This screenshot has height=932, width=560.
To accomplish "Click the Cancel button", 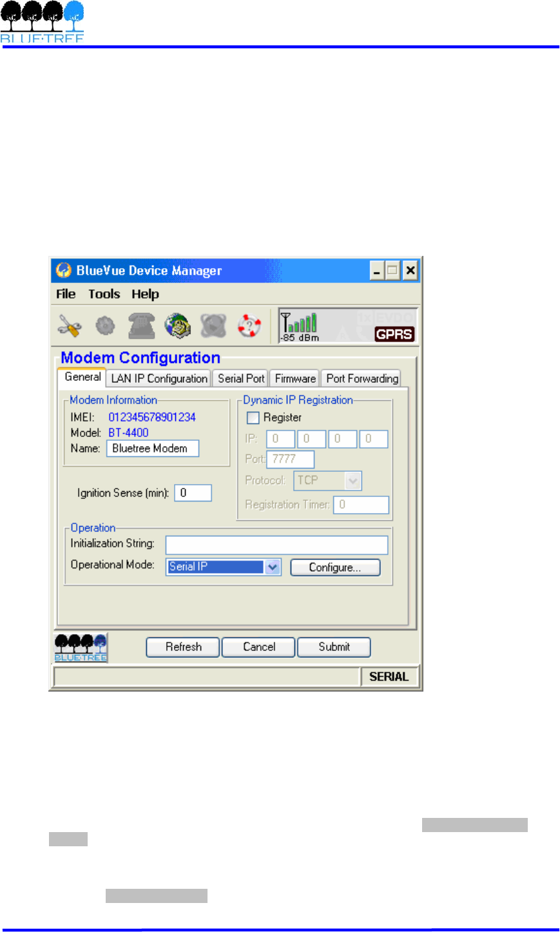I will 258,647.
